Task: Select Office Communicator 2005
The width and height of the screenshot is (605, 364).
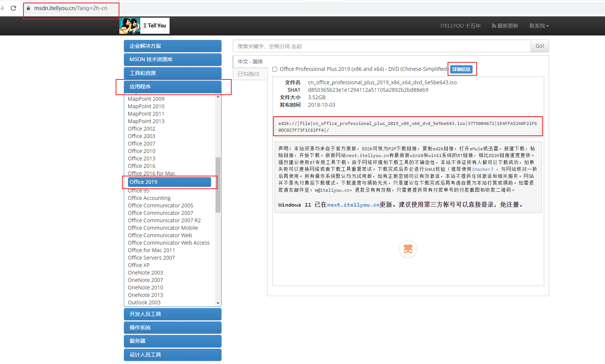Action: coord(160,205)
